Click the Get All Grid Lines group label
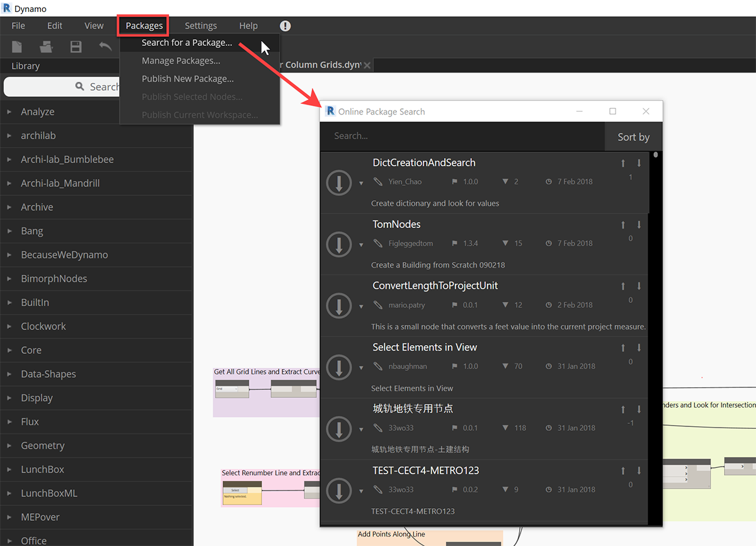756x546 pixels. click(x=266, y=372)
